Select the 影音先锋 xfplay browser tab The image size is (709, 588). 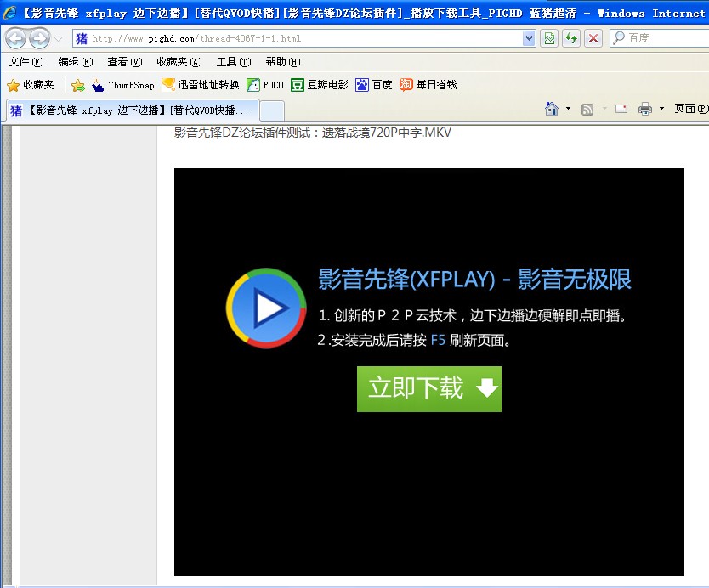pos(132,110)
